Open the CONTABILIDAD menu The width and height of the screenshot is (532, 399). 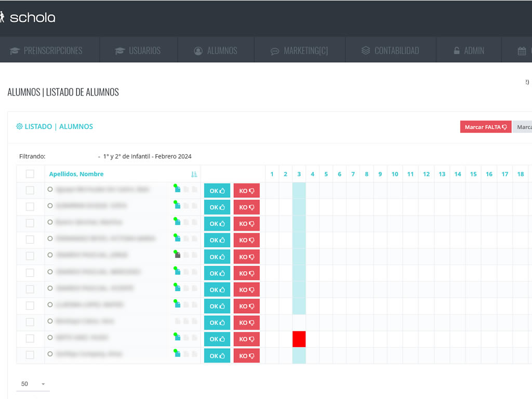[x=390, y=50]
